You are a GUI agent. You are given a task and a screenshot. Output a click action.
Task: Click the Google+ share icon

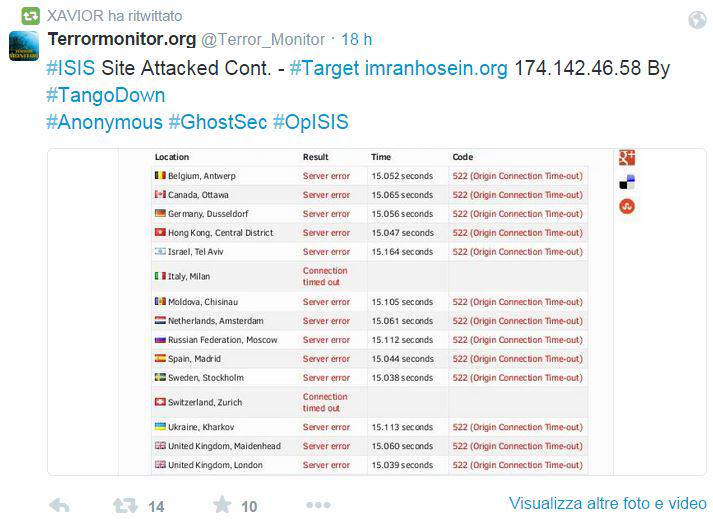[627, 158]
